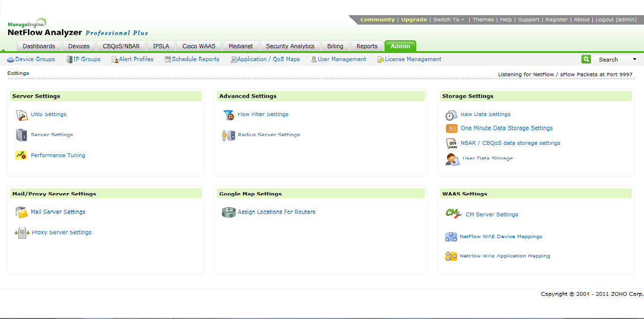This screenshot has height=319, width=644.
Task: Click the Flow Filter funnel icon
Action: point(229,115)
